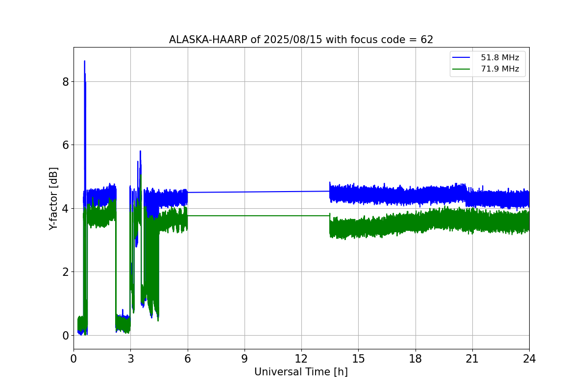Click x-axis tick label 9
Image resolution: width=588 pixels, height=392 pixels.
(x=245, y=358)
